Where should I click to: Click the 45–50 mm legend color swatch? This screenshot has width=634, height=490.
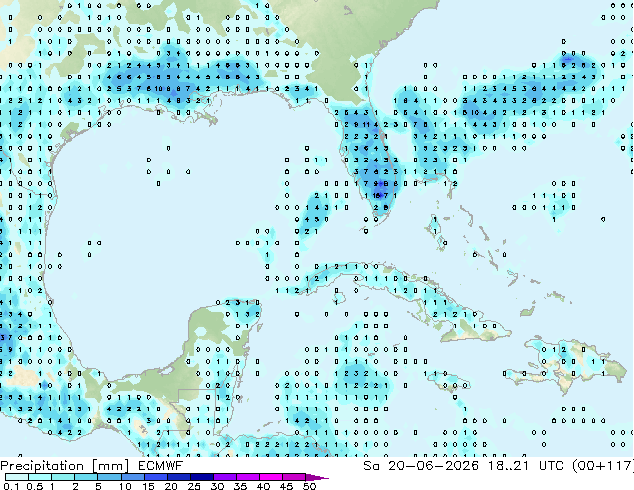pos(294,477)
